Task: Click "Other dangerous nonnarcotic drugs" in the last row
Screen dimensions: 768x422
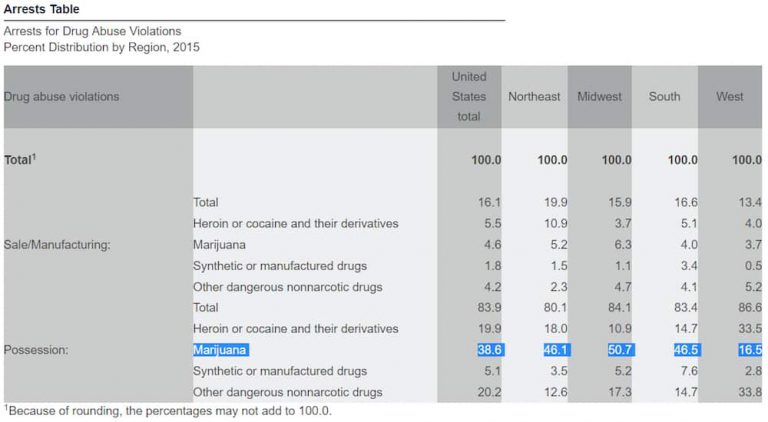Action: 287,392
